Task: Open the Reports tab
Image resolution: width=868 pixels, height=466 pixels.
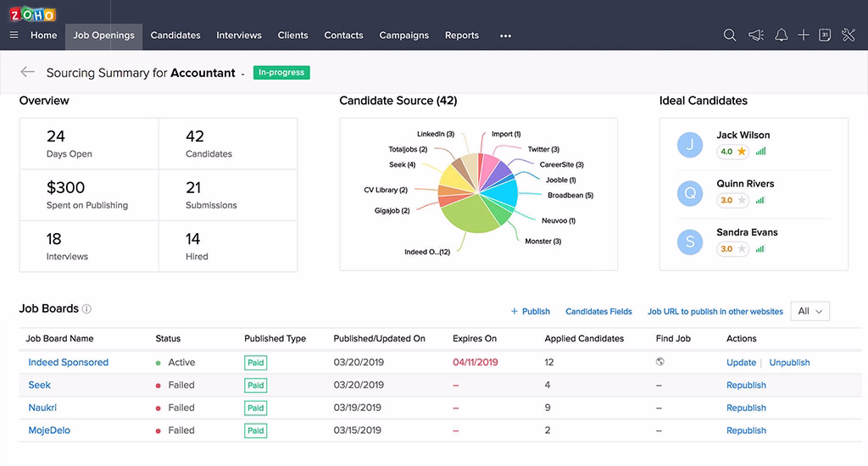Action: (x=462, y=36)
